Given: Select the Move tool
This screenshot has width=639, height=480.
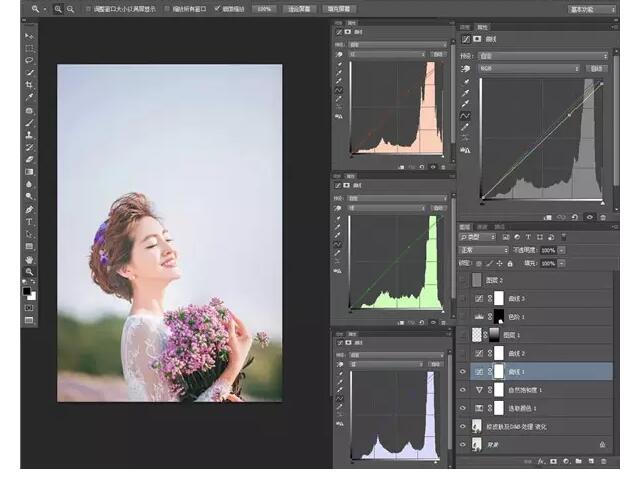Looking at the screenshot, I should (x=29, y=35).
